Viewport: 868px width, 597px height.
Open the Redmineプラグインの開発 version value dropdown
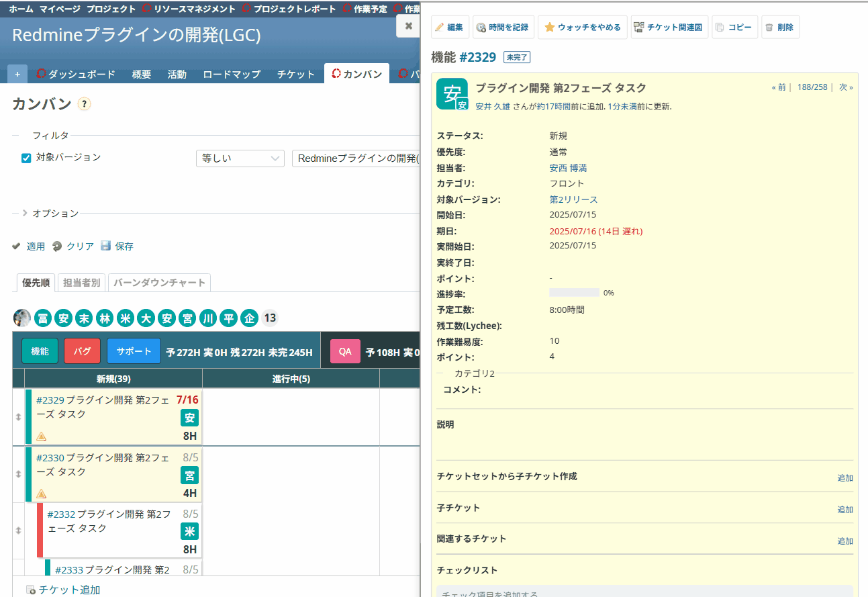click(356, 158)
